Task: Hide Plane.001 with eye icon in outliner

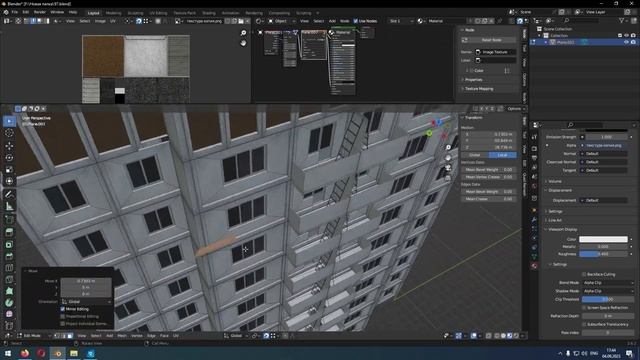Action: [627, 42]
